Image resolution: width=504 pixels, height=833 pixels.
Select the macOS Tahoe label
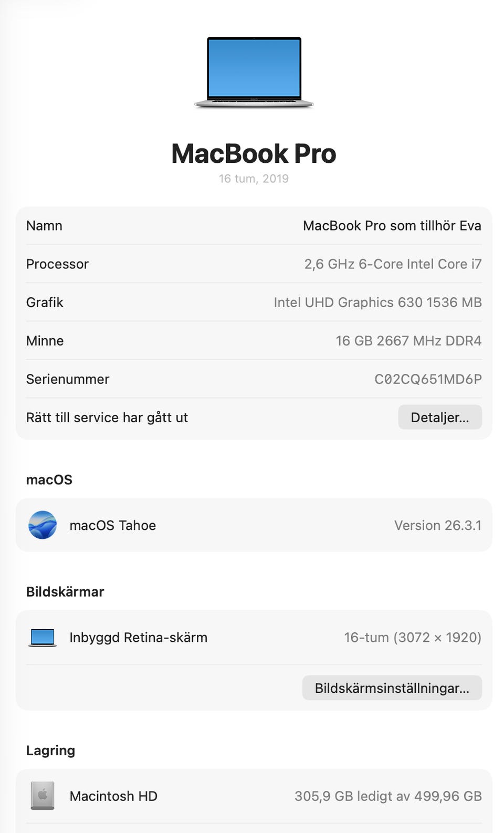(112, 525)
